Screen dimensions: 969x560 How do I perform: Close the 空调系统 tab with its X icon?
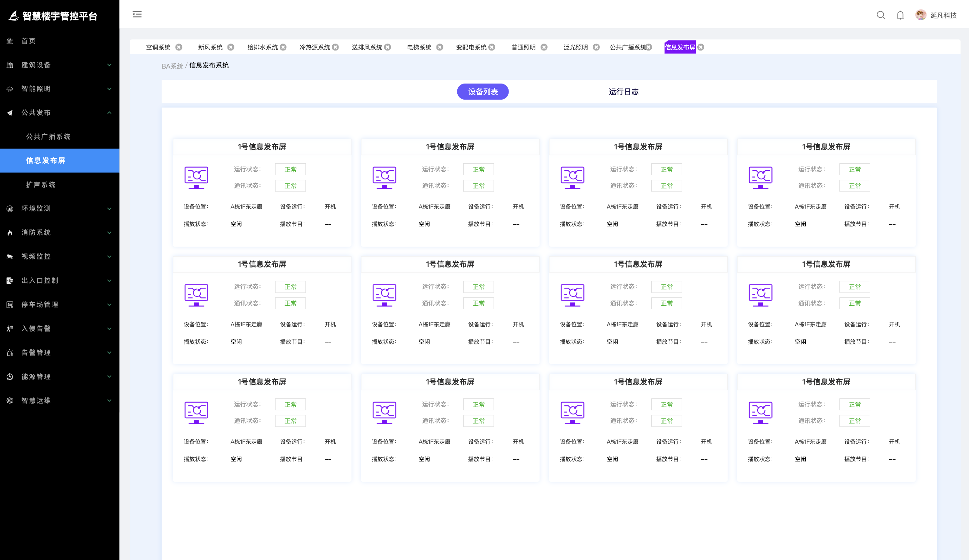click(179, 47)
